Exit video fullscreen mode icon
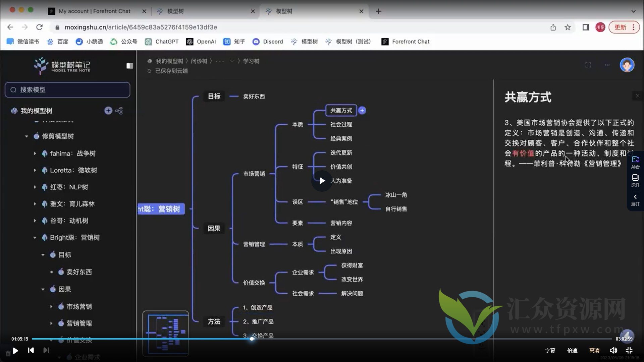 click(x=629, y=350)
